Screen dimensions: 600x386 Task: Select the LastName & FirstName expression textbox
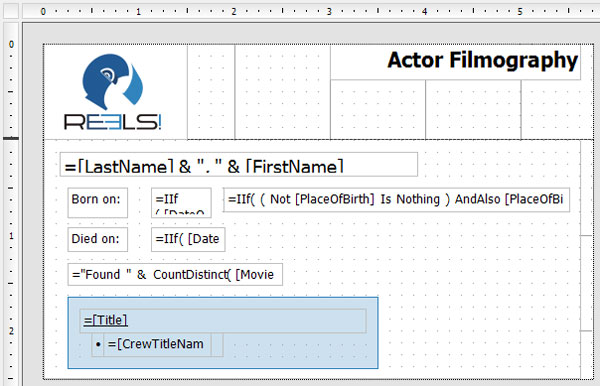pos(239,164)
